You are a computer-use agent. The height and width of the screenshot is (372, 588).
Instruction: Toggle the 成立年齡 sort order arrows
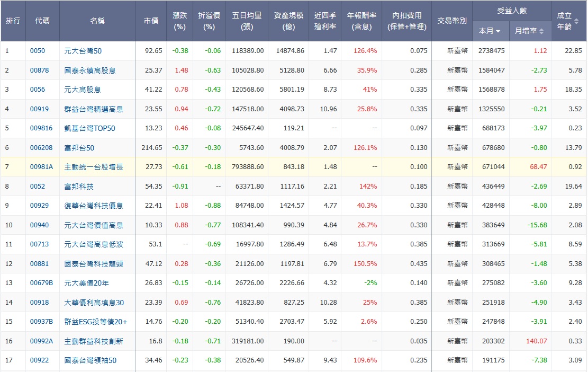click(576, 20)
